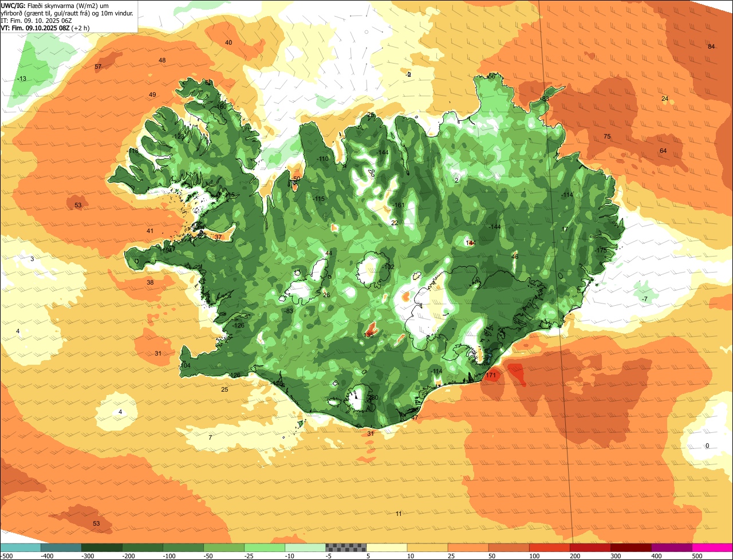
Task: Click the 'VT: Fim. 09.10.2025 08Z (+2 h)' line
Action: pyautogui.click(x=45, y=27)
